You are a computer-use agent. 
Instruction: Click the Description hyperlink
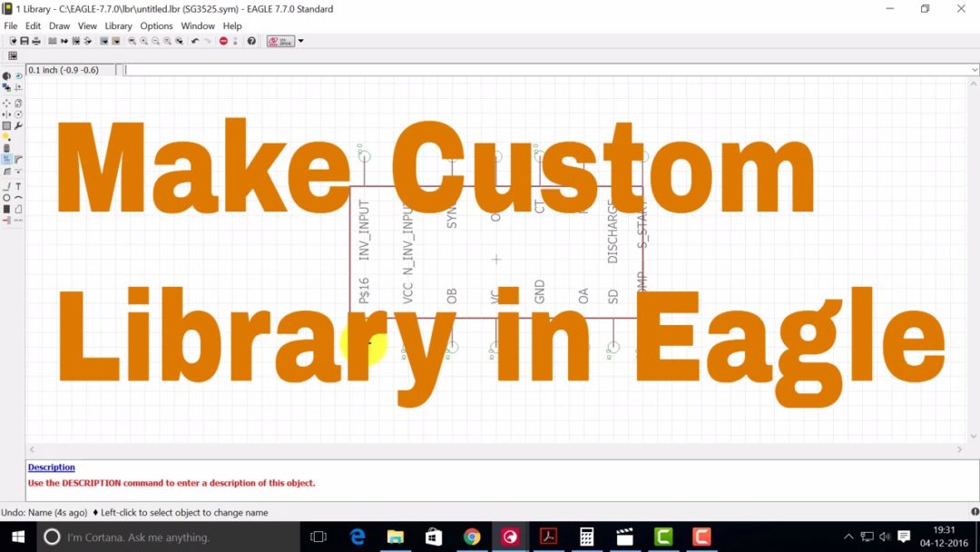tap(51, 467)
